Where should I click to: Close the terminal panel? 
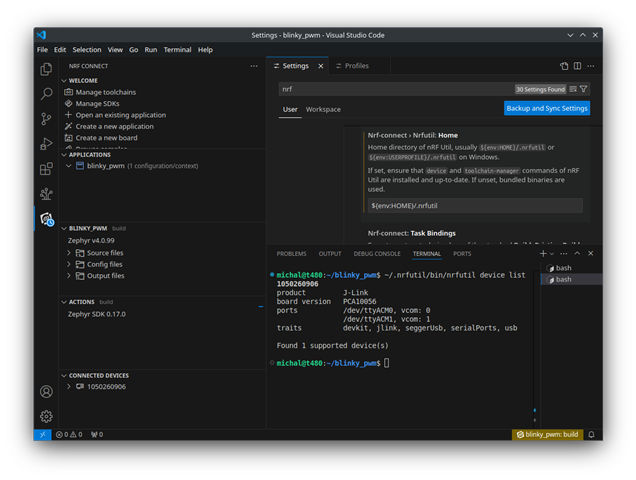(x=591, y=254)
